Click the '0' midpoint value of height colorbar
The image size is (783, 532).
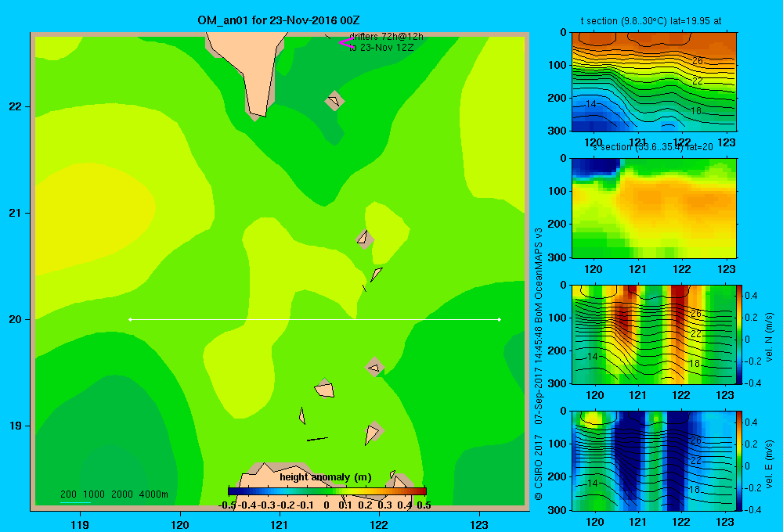point(326,505)
